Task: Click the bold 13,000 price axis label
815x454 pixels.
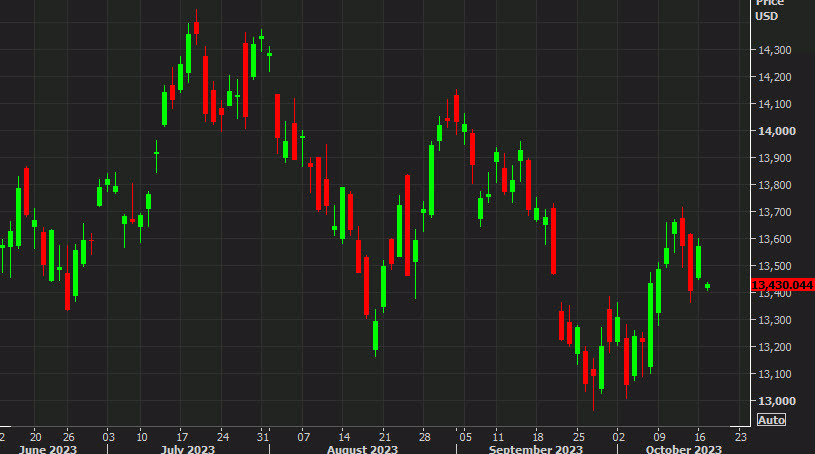Action: click(777, 401)
